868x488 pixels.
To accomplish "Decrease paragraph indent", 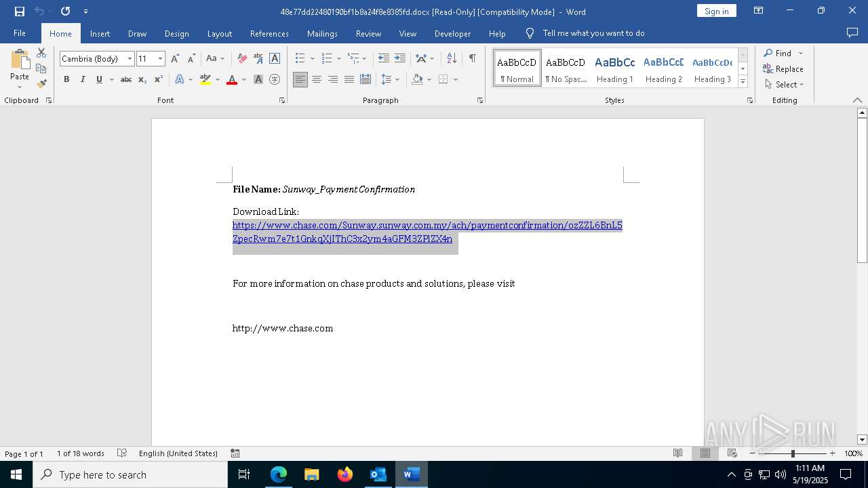I will point(384,59).
